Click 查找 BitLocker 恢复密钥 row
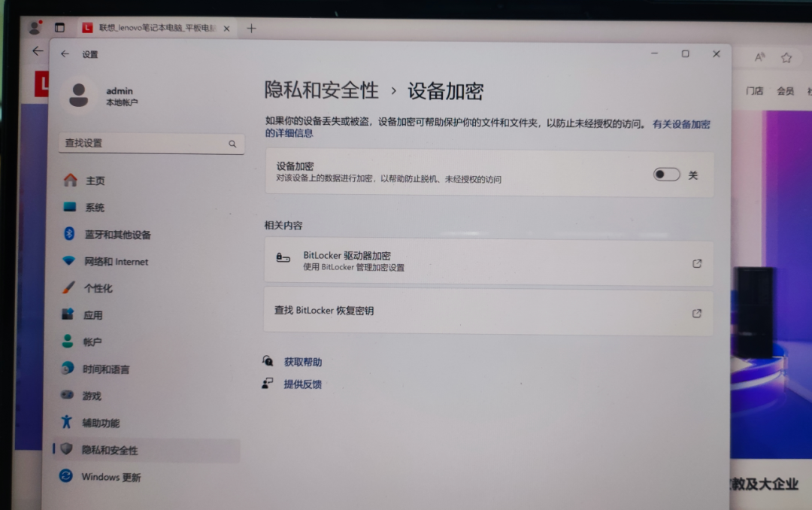This screenshot has height=510, width=812. 487,311
